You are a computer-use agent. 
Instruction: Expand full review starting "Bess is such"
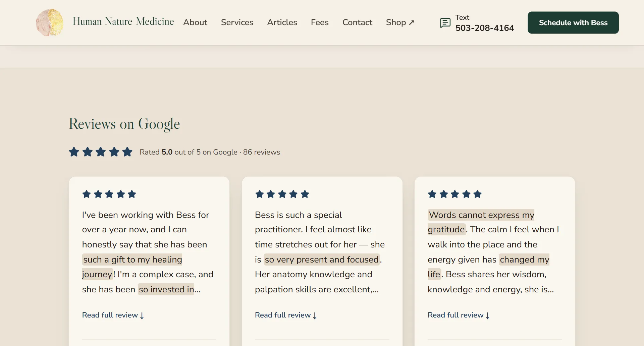pyautogui.click(x=286, y=315)
